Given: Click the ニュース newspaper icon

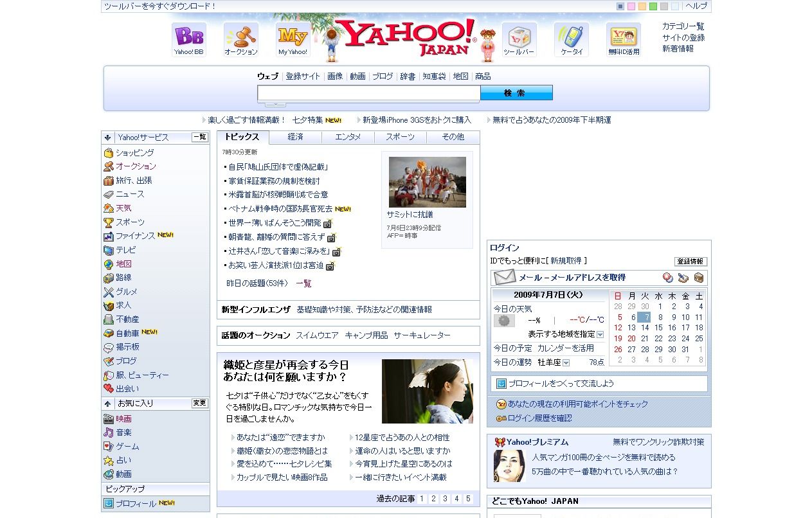Looking at the screenshot, I should [109, 194].
